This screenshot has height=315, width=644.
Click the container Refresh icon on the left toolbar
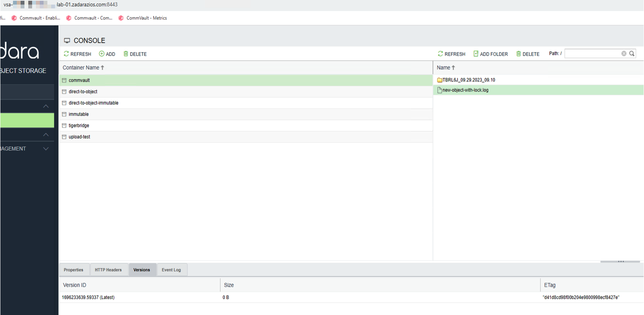coord(66,54)
